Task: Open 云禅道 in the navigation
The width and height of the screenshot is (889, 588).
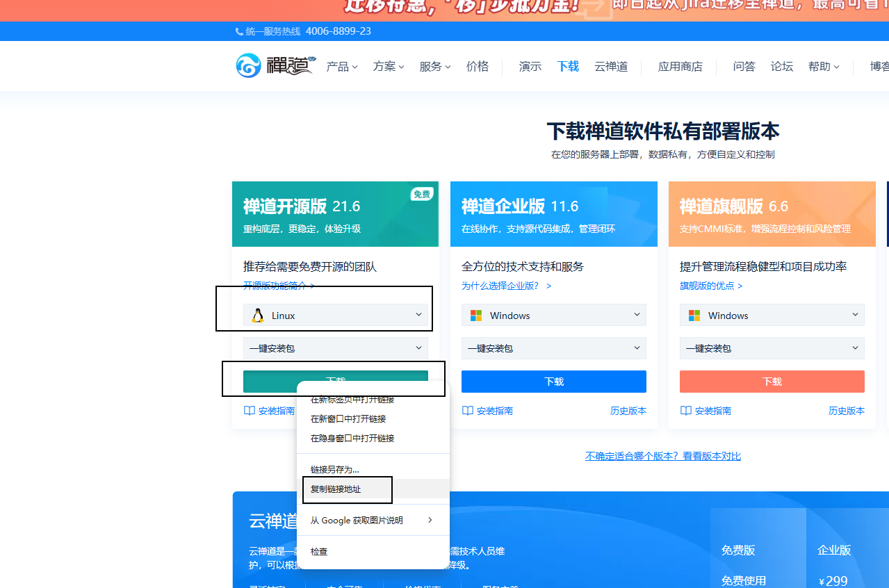Action: [611, 67]
